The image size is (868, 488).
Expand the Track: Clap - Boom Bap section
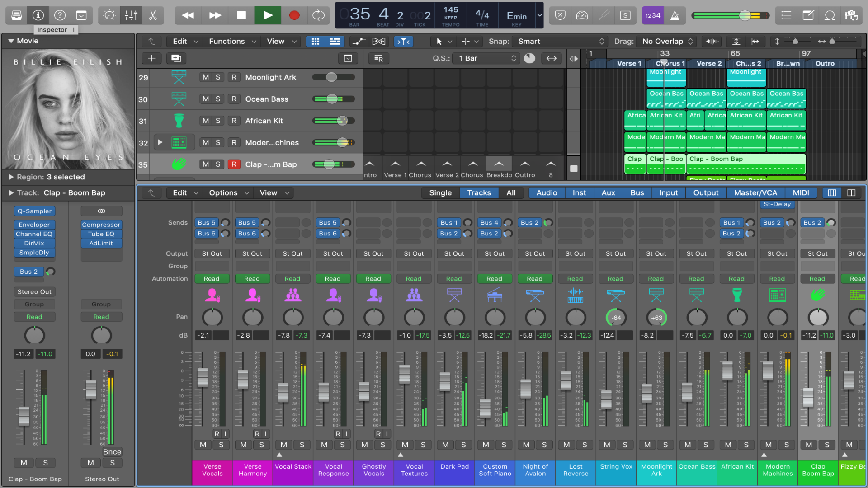[x=11, y=193]
